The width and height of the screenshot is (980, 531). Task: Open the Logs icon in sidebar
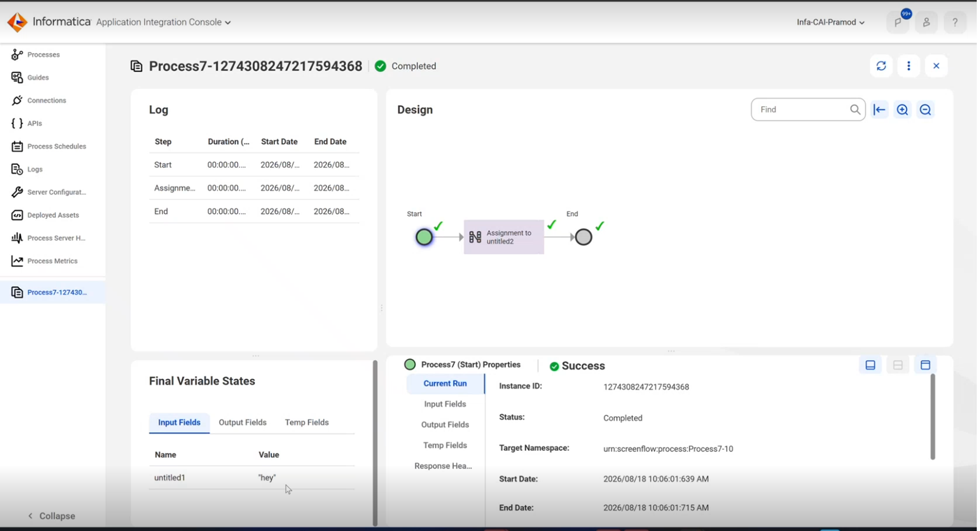pyautogui.click(x=17, y=169)
